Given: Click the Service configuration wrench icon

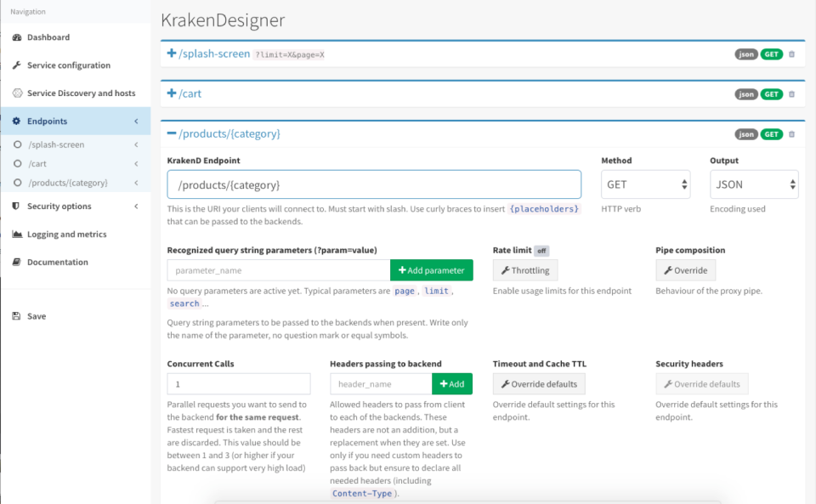Looking at the screenshot, I should coord(15,65).
